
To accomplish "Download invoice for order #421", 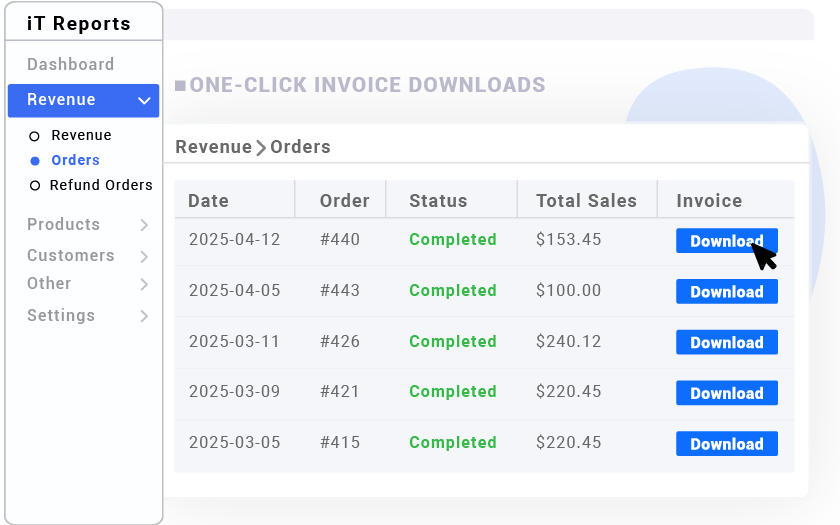I will click(726, 393).
